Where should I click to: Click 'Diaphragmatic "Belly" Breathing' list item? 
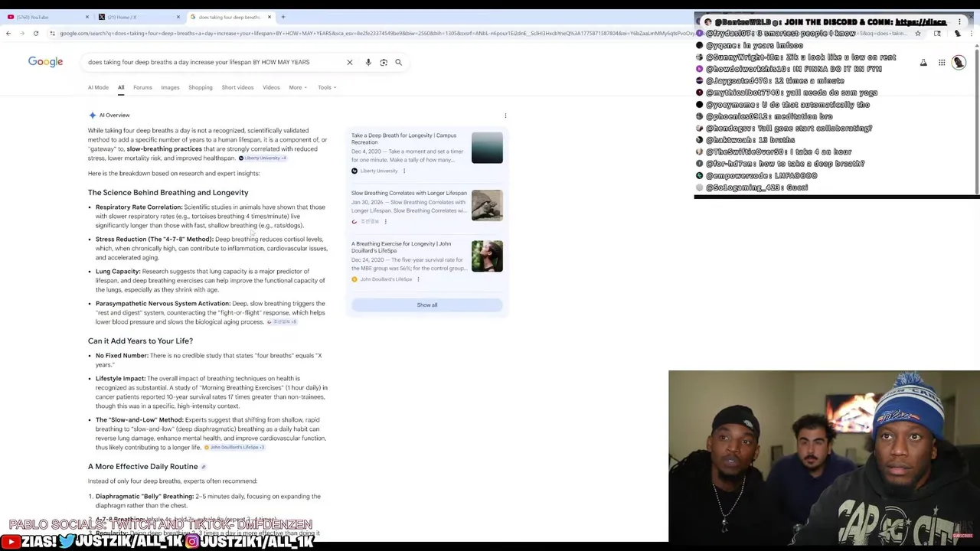(207, 500)
